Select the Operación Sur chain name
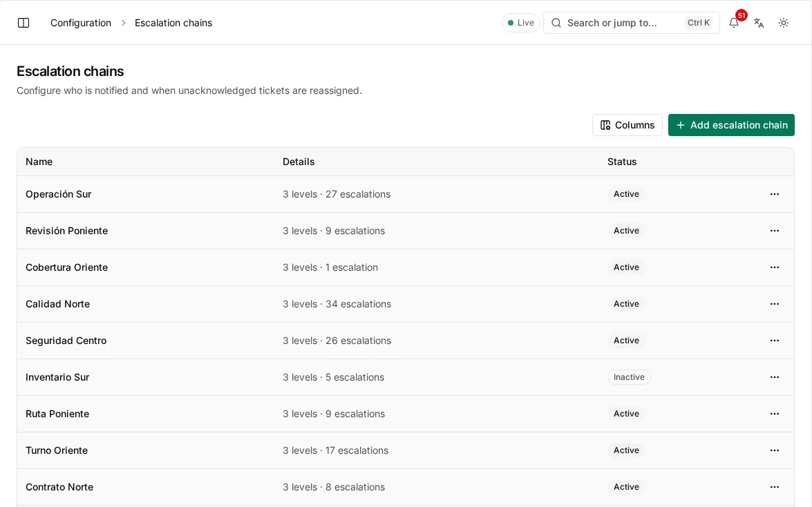Screen dimensions: 812x507 click(59, 194)
